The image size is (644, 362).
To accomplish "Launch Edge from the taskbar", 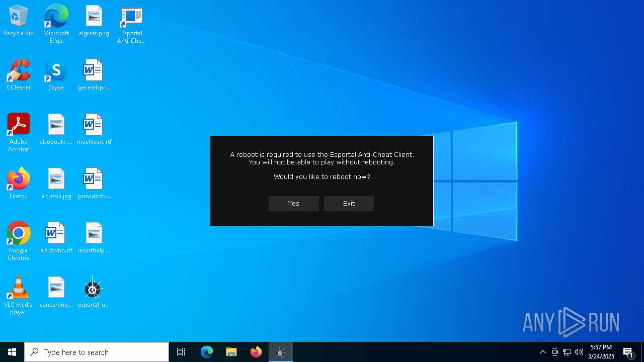I will pyautogui.click(x=207, y=352).
